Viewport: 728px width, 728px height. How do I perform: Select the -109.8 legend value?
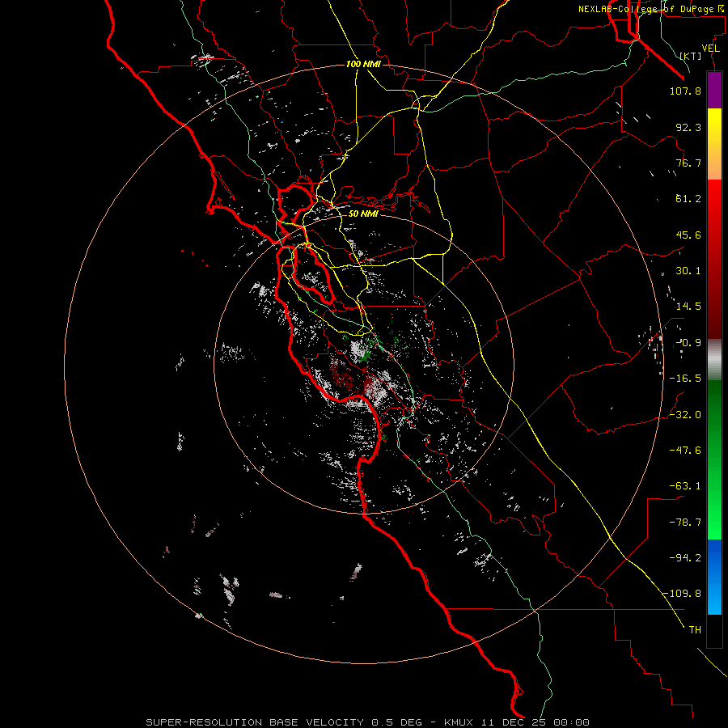pos(682,594)
